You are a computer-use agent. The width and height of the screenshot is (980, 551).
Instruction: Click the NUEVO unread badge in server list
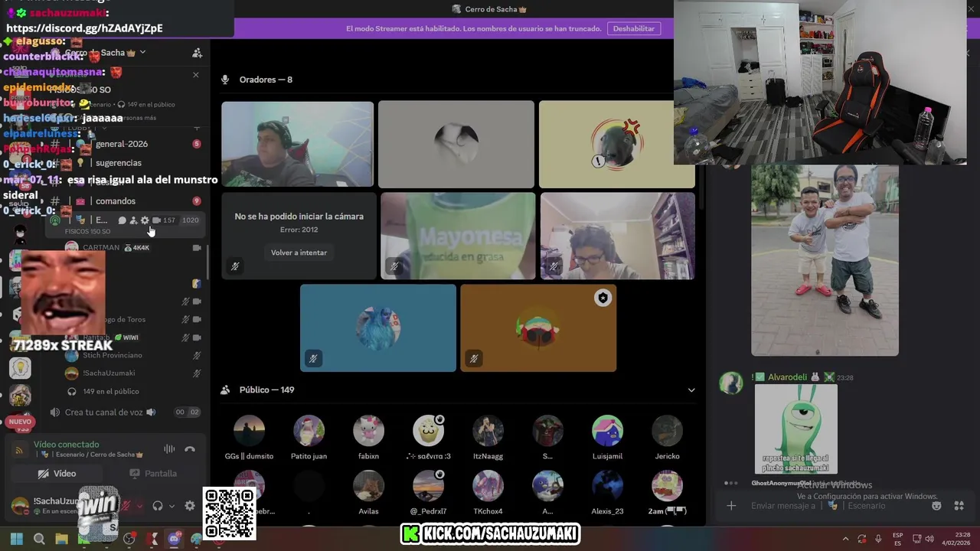(20, 422)
